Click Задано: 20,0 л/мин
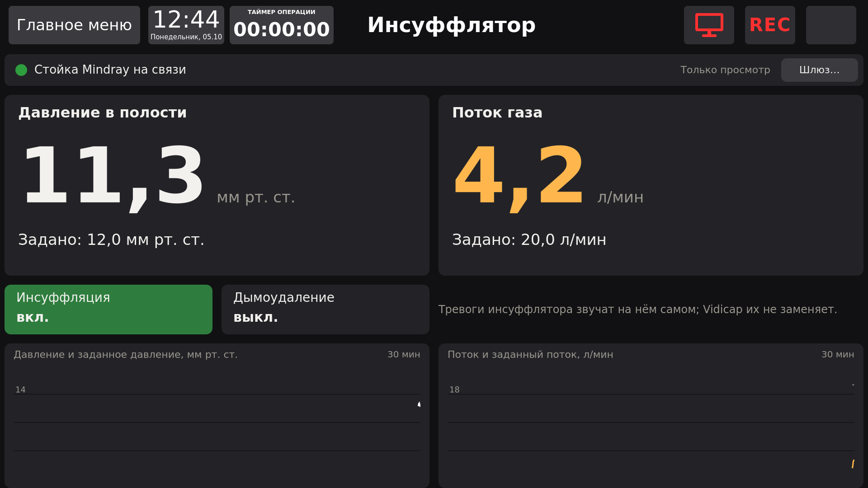Viewport: 868px width, 488px height. [529, 239]
